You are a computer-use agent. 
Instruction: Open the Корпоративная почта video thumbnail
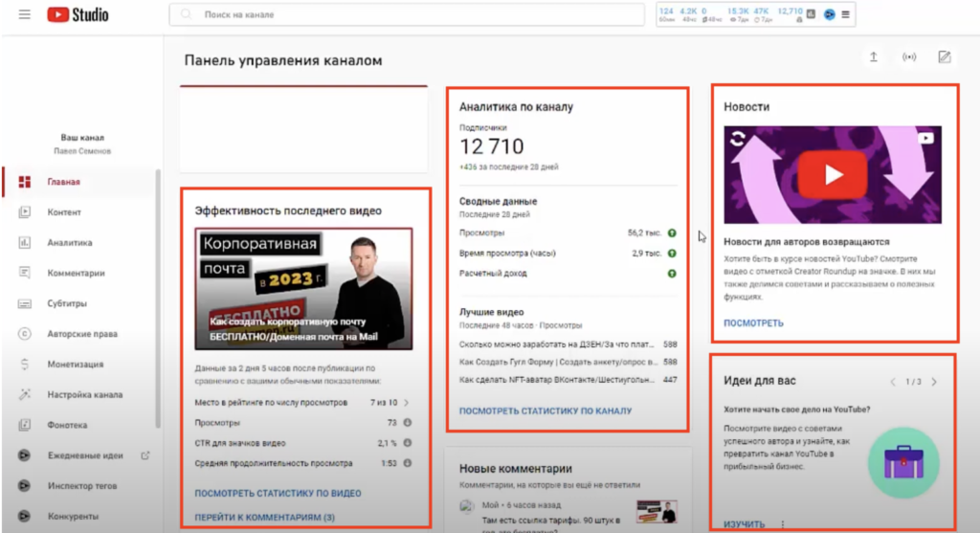303,289
